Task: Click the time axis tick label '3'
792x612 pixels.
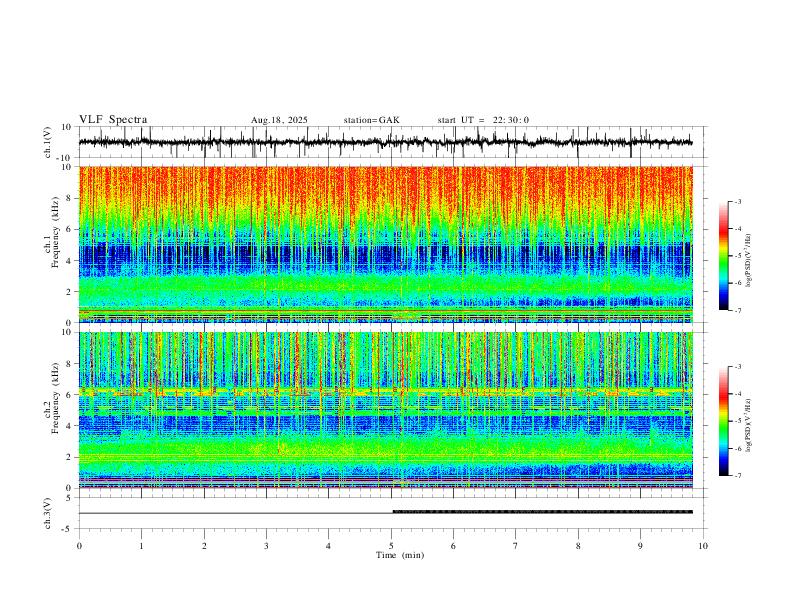Action: click(x=266, y=546)
